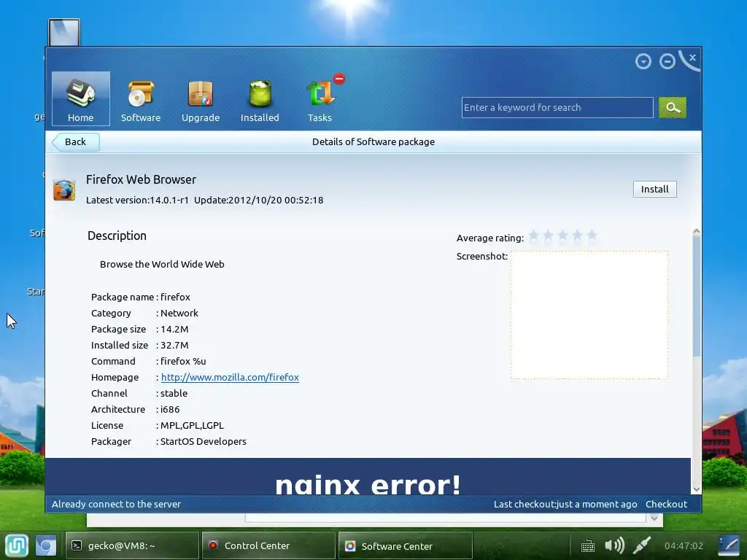Click the scrollbar up arrow
The width and height of the screenshot is (747, 560).
(696, 231)
